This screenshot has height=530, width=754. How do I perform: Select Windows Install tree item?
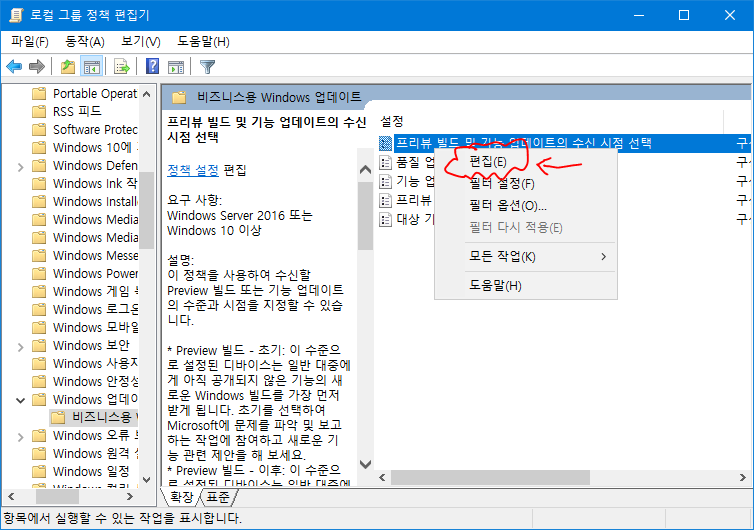(95, 202)
